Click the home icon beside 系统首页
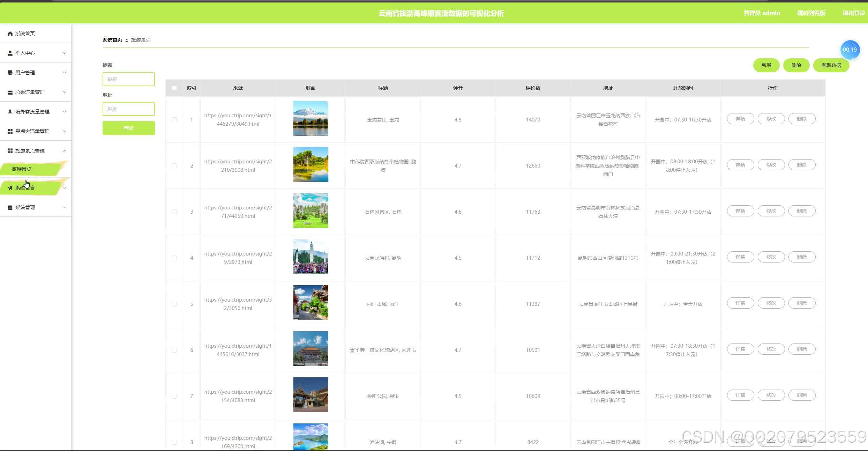868x451 pixels. pos(10,34)
